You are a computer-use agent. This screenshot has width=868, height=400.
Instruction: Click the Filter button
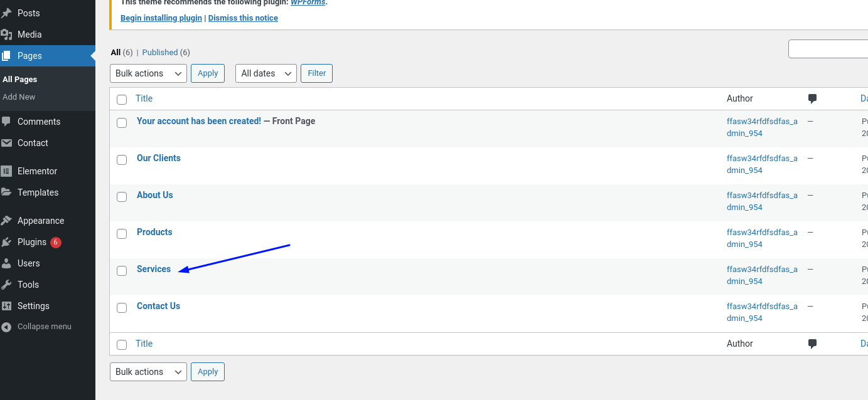tap(316, 73)
